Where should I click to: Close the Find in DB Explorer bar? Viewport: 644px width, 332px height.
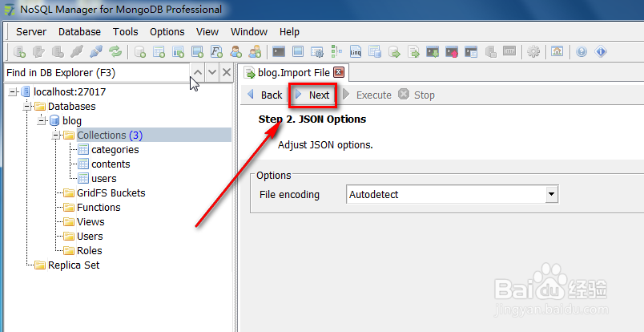(227, 72)
